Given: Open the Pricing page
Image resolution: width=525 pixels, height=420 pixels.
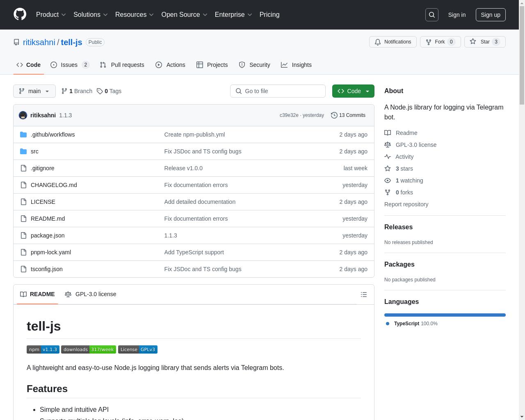Looking at the screenshot, I should [269, 15].
